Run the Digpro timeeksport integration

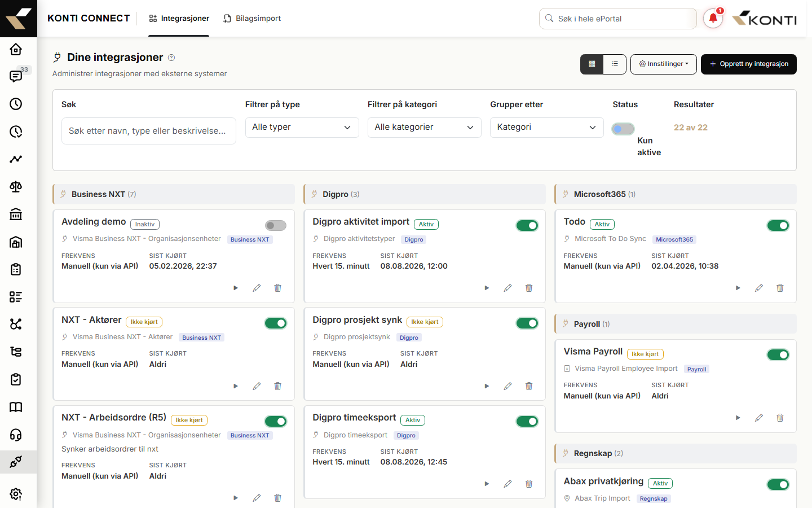(487, 484)
